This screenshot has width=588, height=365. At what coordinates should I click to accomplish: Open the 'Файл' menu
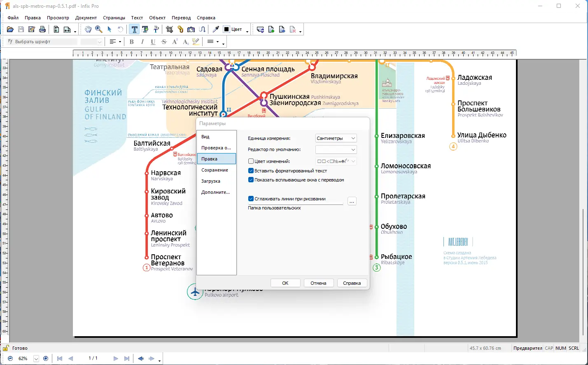[13, 18]
